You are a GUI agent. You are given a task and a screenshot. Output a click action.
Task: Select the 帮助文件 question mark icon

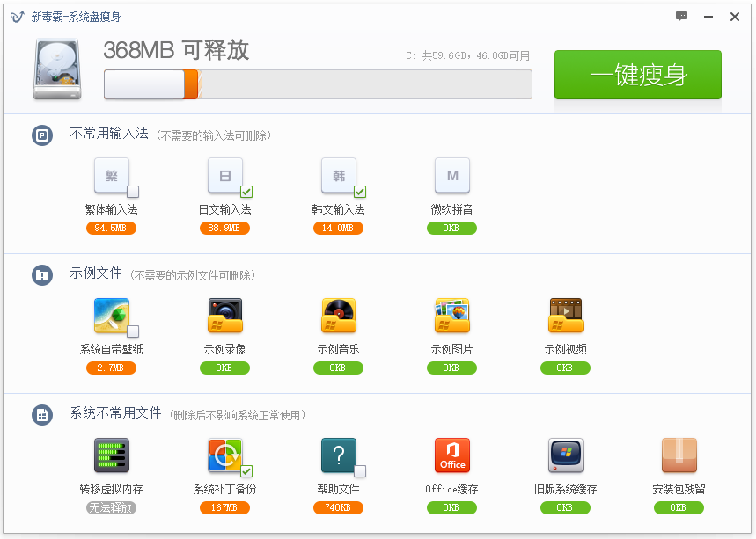[339, 455]
